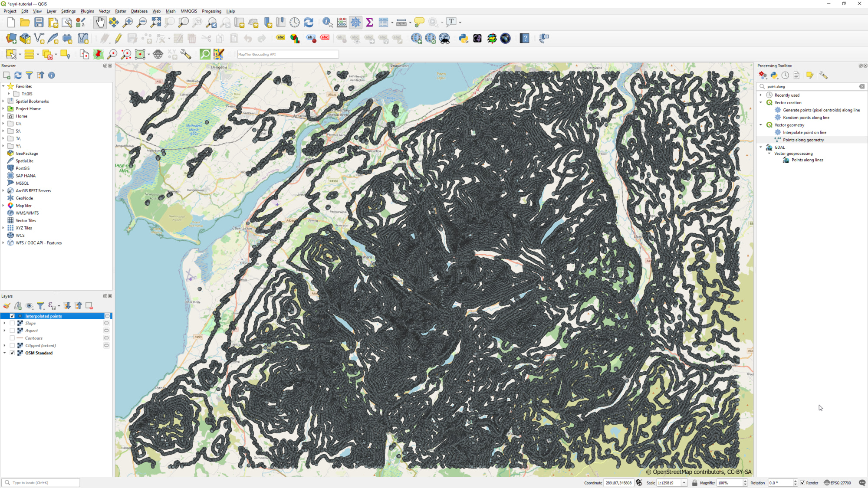
Task: Toggle visibility of Interpolated points layer
Action: (x=12, y=316)
